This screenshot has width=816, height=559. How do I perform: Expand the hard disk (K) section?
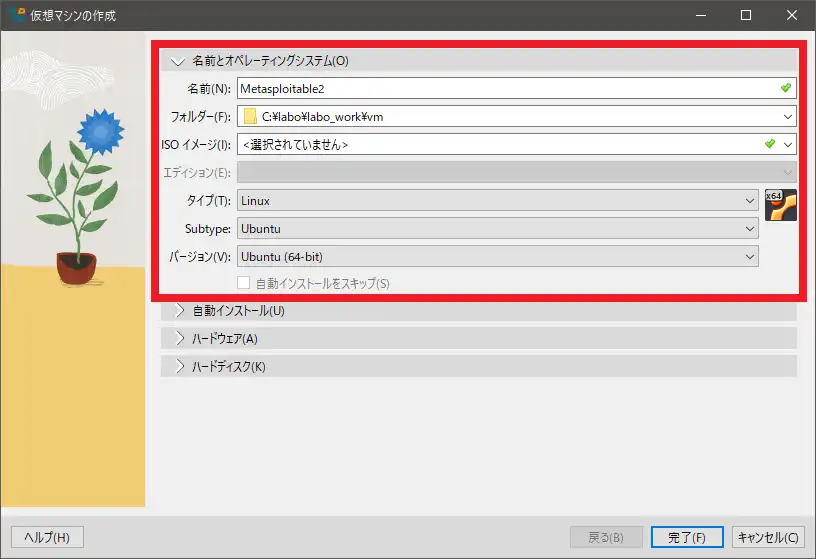(179, 367)
